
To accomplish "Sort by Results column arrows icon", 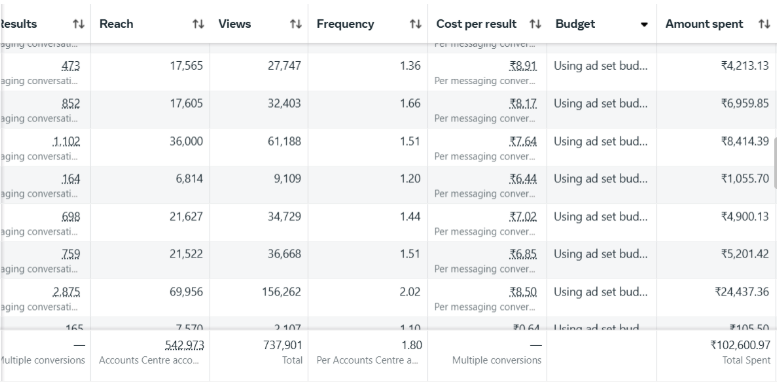I will [78, 24].
